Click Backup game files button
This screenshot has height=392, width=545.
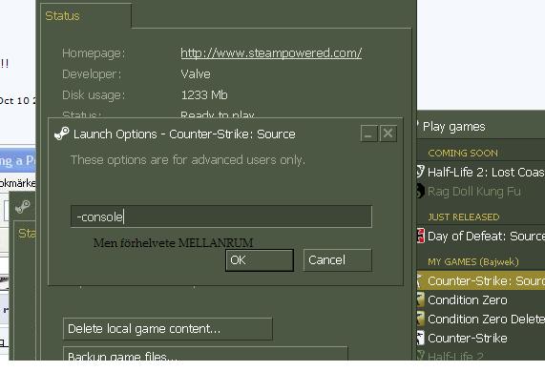coord(205,354)
